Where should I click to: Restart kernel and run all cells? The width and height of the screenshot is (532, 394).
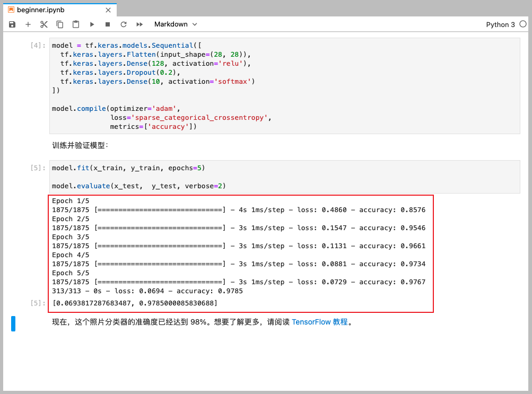click(x=139, y=24)
